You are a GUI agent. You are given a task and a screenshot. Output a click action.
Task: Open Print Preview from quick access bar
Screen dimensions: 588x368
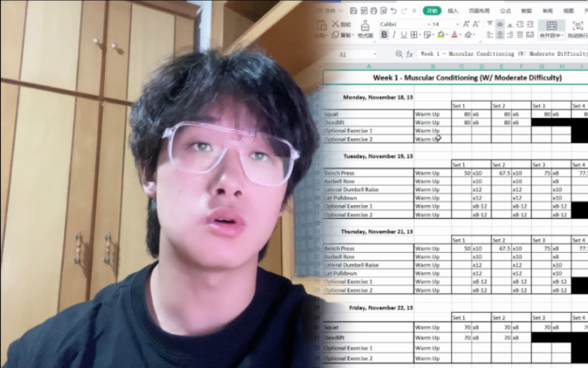[x=384, y=11]
